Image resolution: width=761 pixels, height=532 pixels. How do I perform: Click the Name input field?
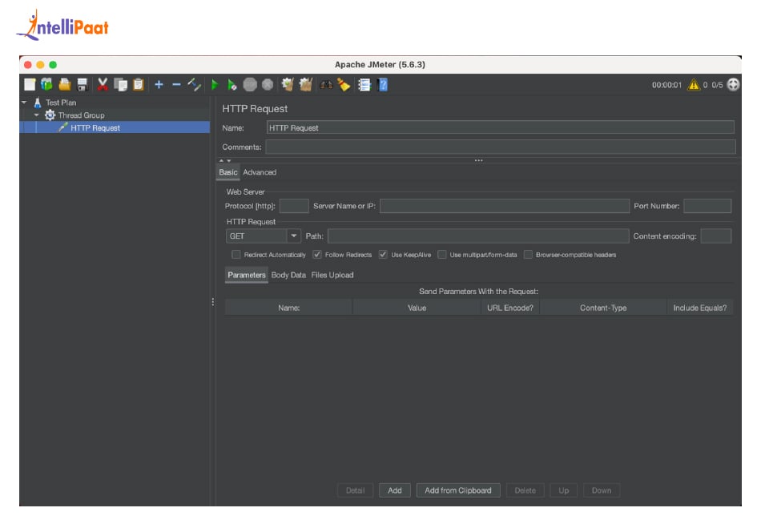pos(500,127)
